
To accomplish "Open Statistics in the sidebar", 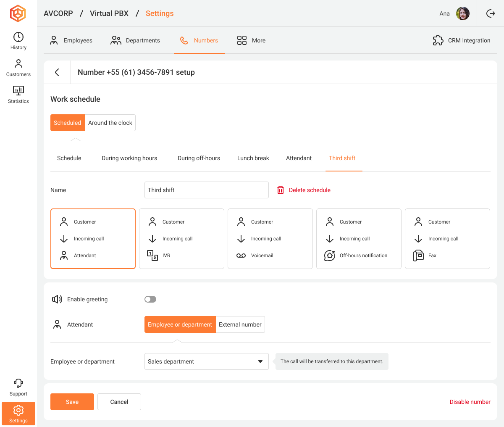I will [x=18, y=95].
